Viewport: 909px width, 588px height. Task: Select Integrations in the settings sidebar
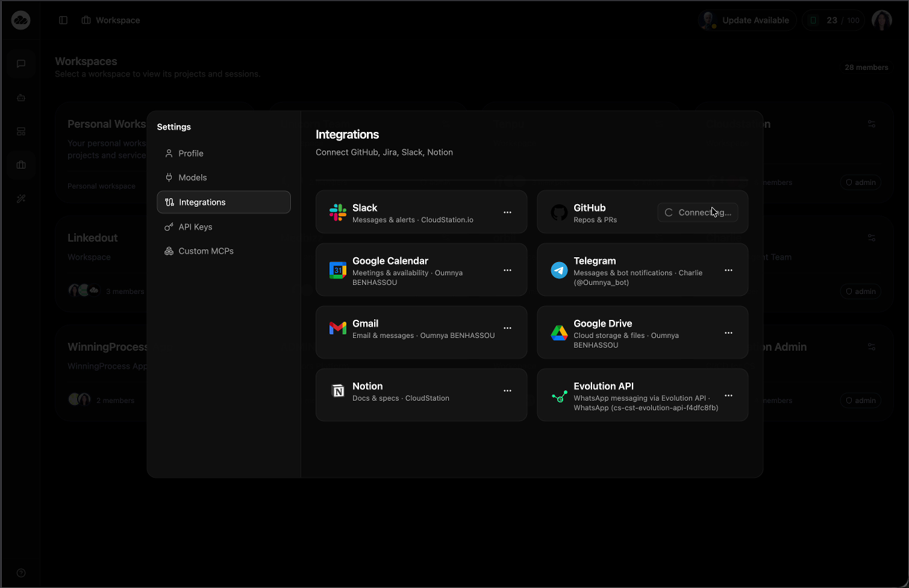pyautogui.click(x=223, y=202)
